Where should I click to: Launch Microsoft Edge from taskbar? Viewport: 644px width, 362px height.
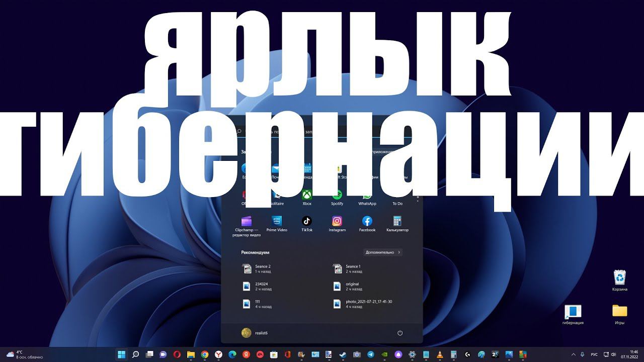coord(232,354)
